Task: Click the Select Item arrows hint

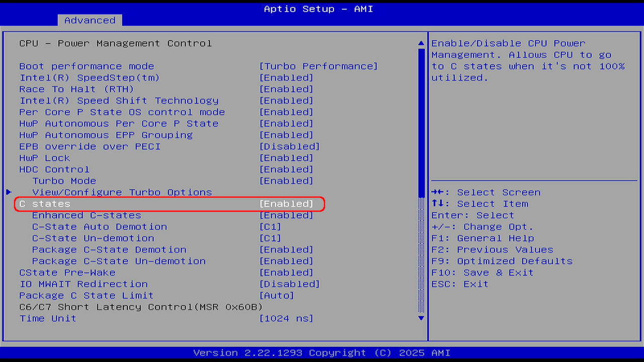Action: tap(479, 204)
